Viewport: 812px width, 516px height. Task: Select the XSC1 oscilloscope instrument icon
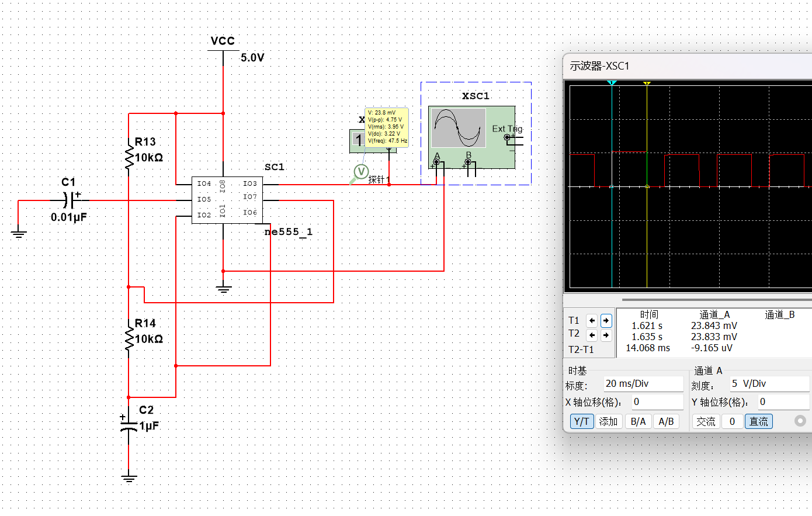click(472, 137)
